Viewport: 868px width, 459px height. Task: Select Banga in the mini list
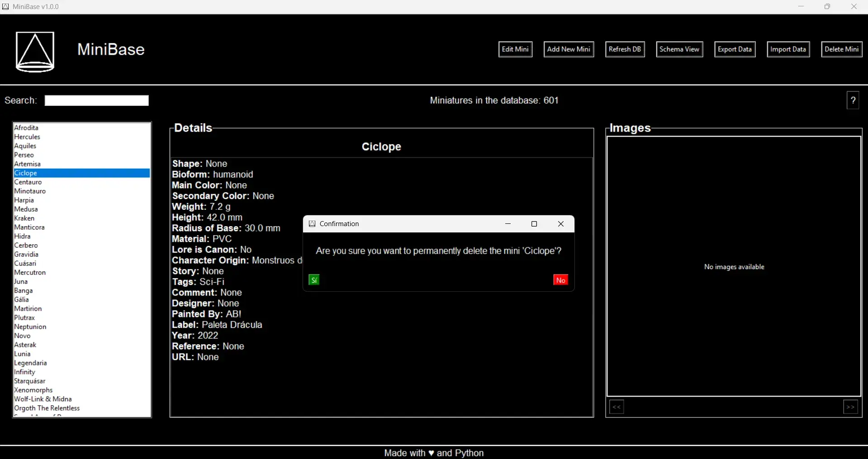coord(82,291)
